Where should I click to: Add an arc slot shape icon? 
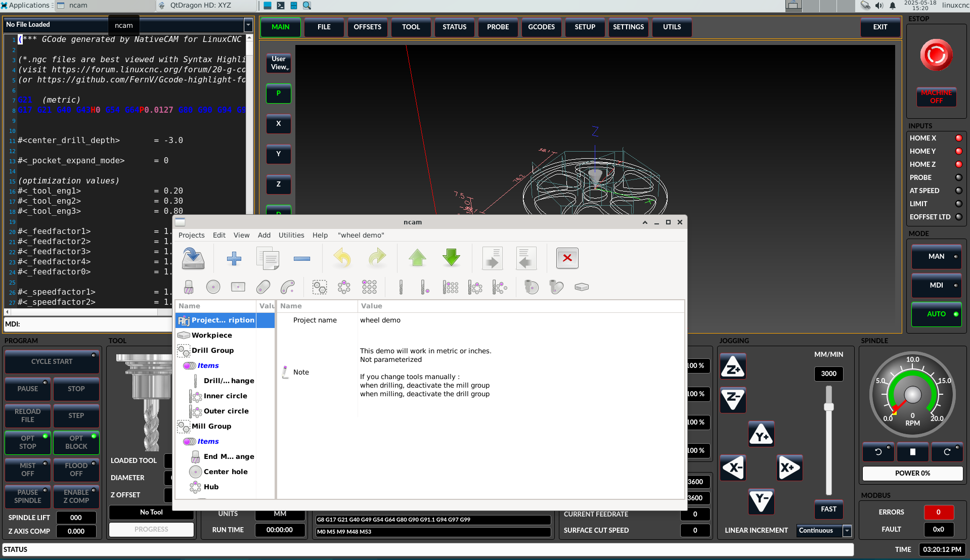click(288, 287)
